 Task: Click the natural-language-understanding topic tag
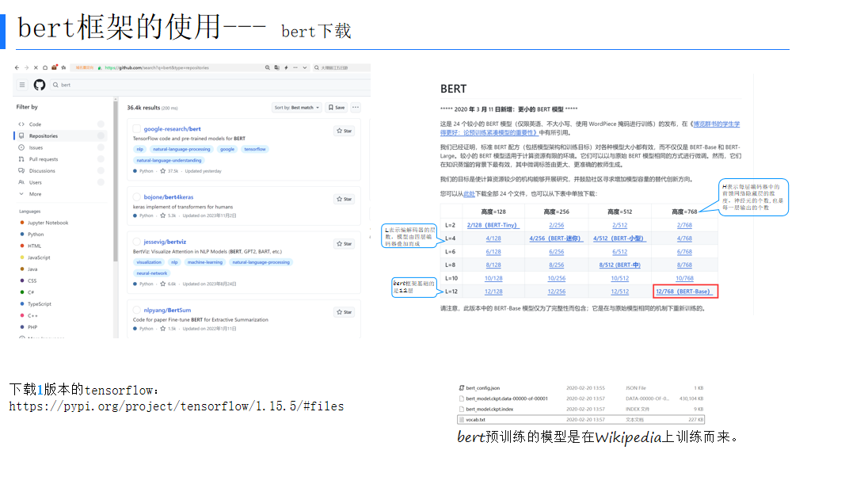tap(169, 160)
